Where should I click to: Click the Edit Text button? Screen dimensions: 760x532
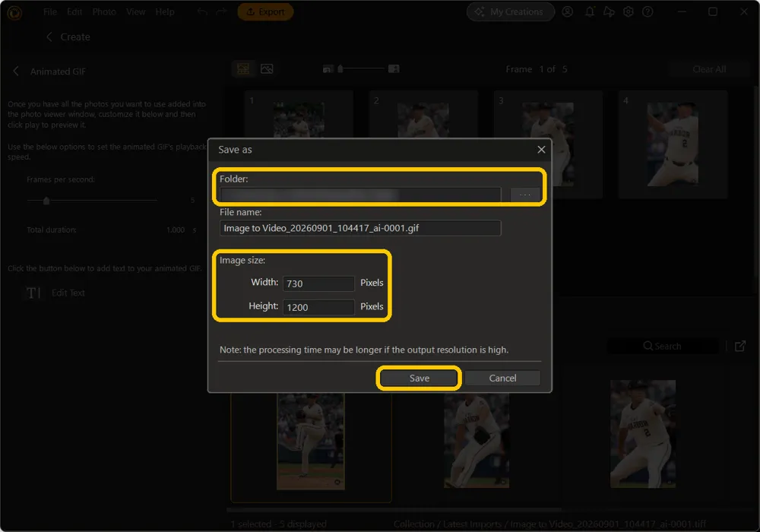68,293
